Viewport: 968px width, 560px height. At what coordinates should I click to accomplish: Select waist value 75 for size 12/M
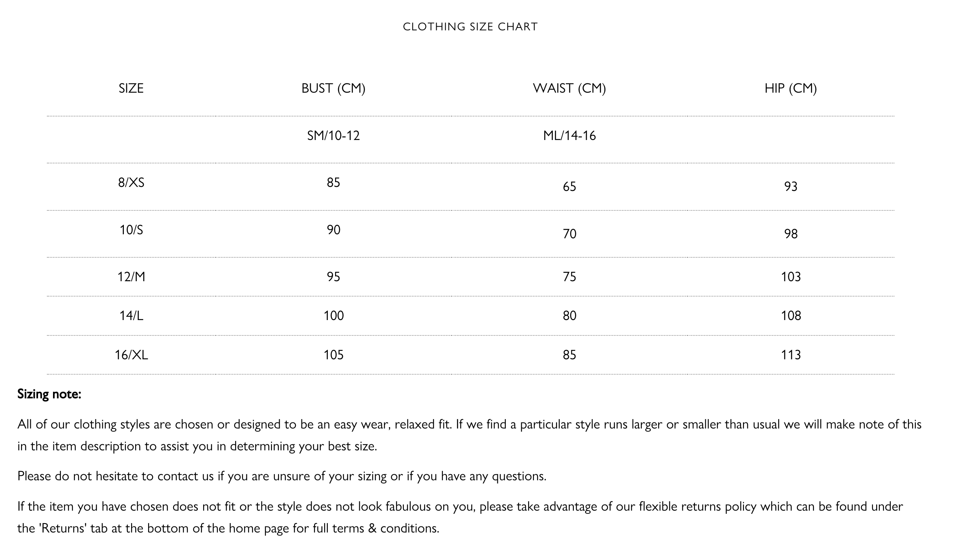coord(569,277)
